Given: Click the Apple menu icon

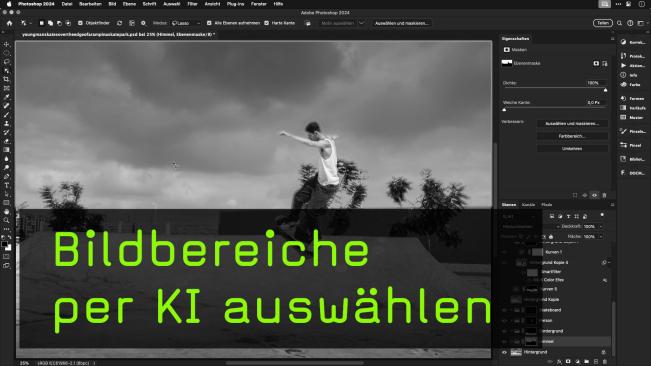Looking at the screenshot, I should click(x=9, y=4).
